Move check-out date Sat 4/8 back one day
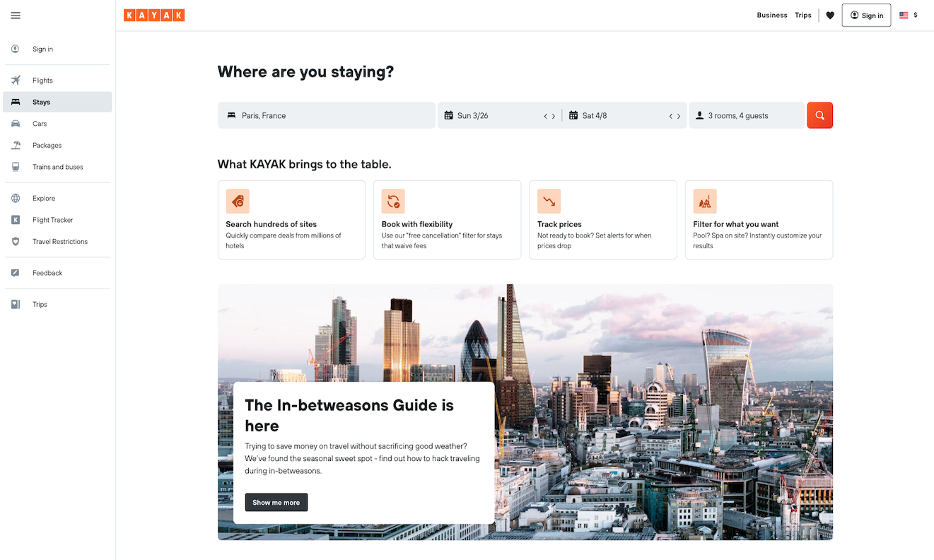This screenshot has width=934, height=560. tap(670, 116)
